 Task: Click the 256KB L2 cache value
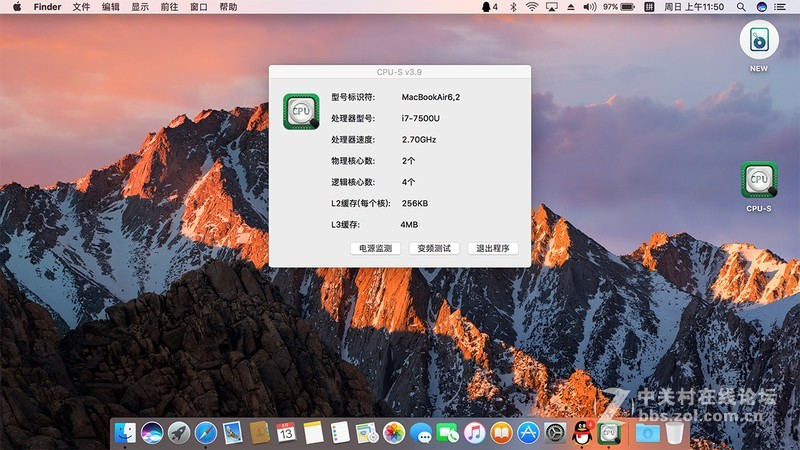pyautogui.click(x=415, y=204)
